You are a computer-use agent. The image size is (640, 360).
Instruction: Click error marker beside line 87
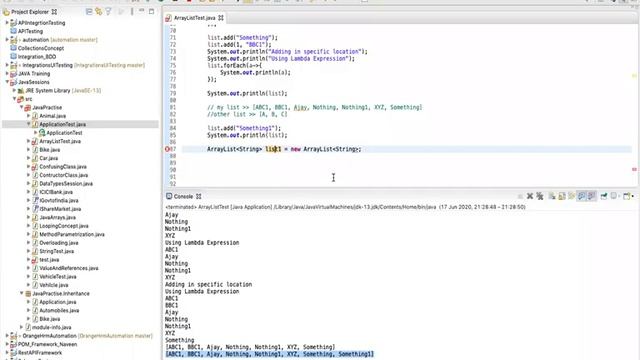167,149
